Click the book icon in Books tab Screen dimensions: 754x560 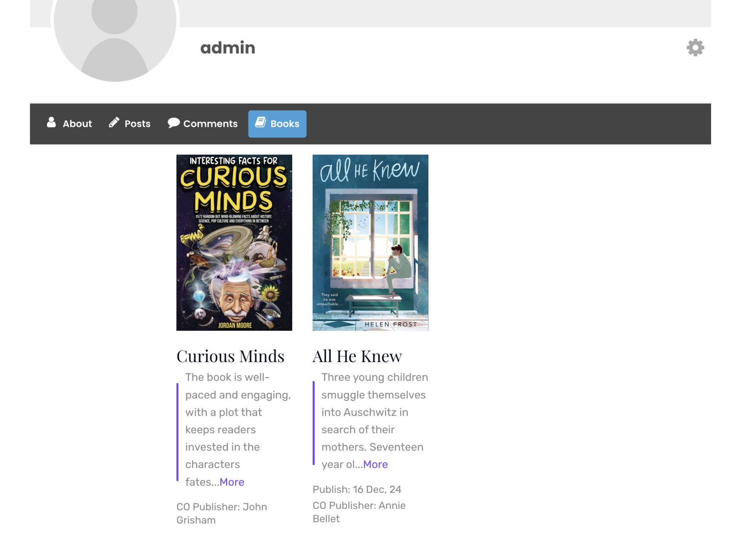tap(260, 122)
